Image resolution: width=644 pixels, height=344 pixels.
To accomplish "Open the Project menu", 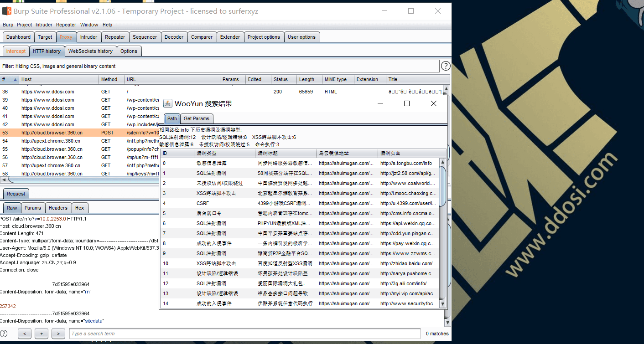I will pos(25,25).
